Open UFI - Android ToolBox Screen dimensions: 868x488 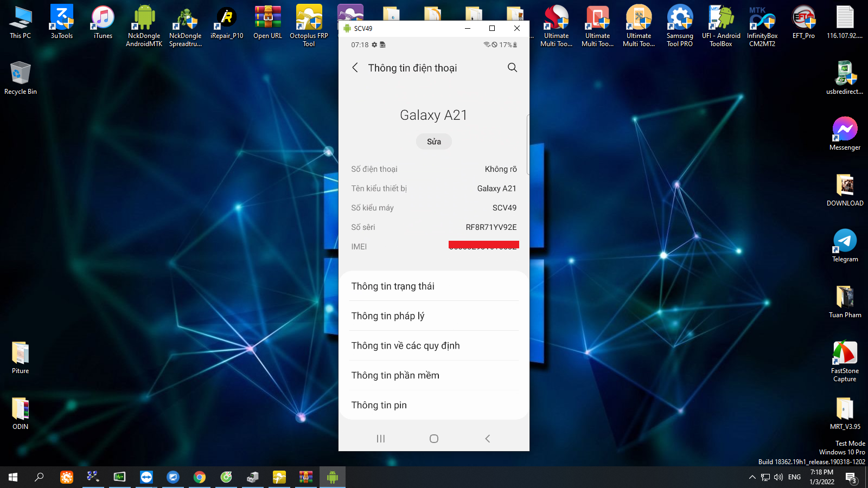click(x=721, y=25)
